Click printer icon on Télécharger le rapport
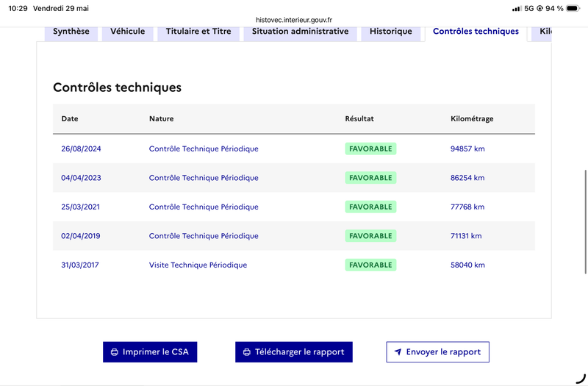Screen dimensions: 588x386 tap(247, 352)
